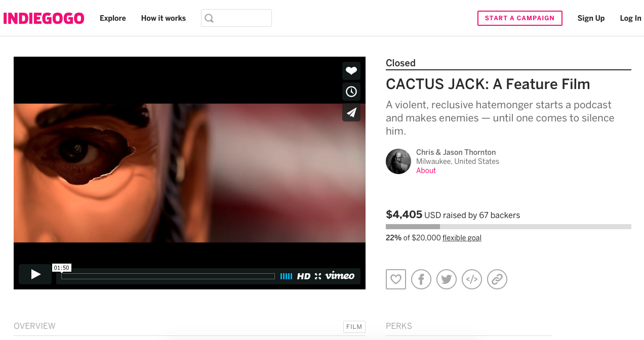
Task: Open the Sign Up link
Action: coord(591,18)
